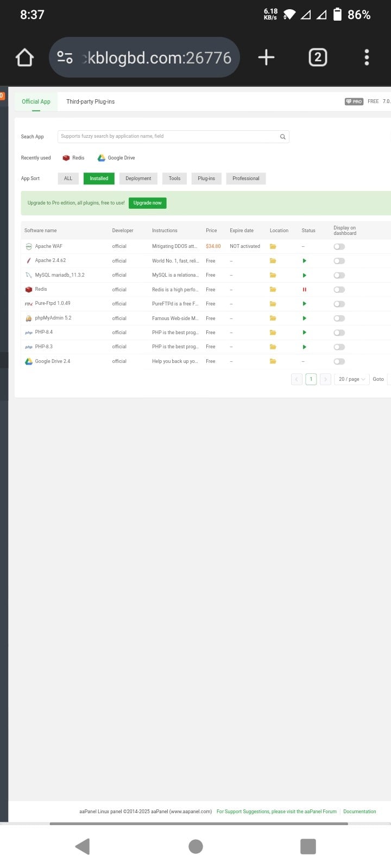
Task: Toggle dashboard display for Redis
Action: (339, 290)
